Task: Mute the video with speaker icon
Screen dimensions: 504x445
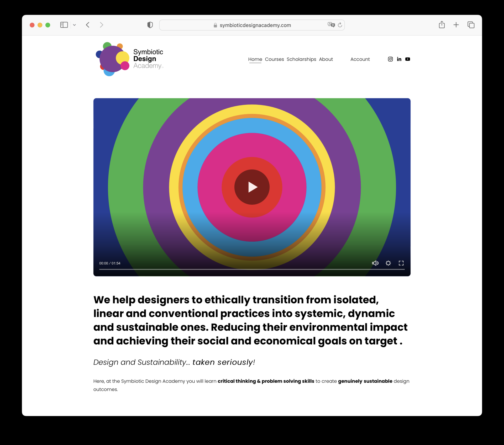Action: [x=375, y=263]
